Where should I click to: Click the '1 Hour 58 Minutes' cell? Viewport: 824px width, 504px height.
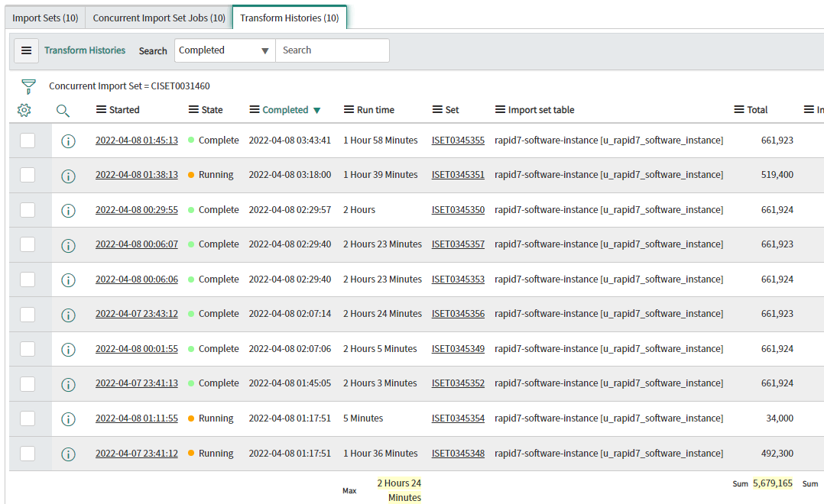(381, 141)
